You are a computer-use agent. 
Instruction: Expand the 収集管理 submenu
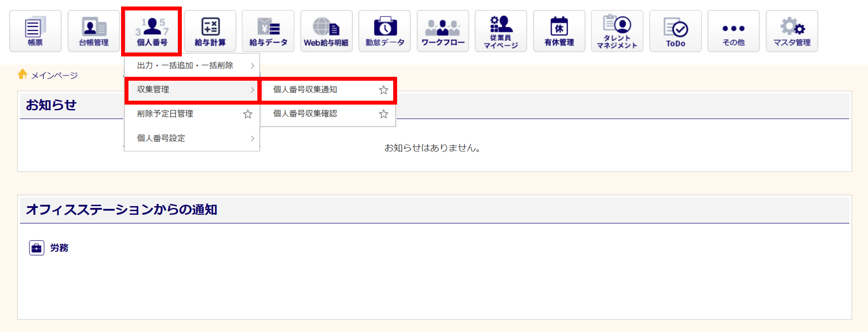(192, 90)
